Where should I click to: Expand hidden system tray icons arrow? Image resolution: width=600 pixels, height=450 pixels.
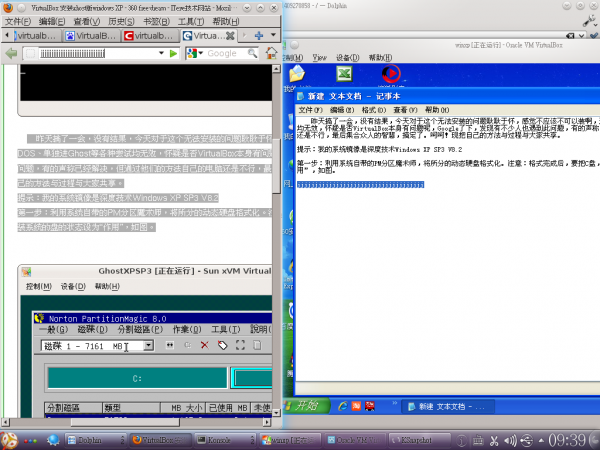[x=541, y=441]
